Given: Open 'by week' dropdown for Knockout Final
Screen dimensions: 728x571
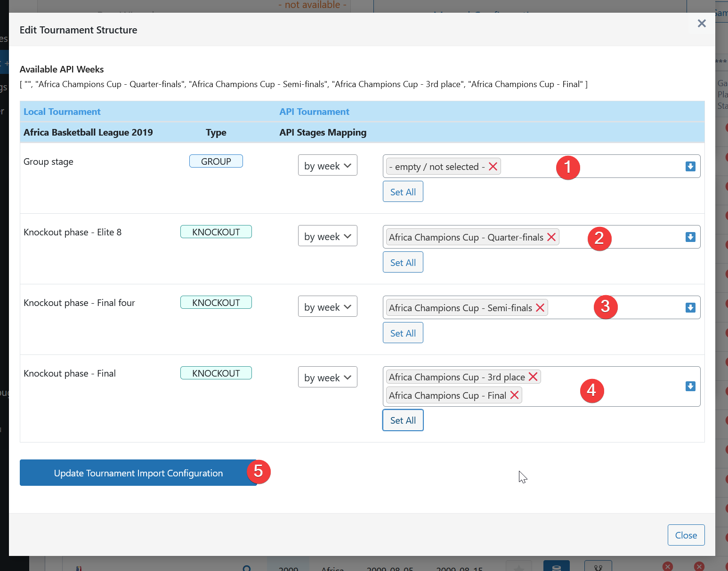Looking at the screenshot, I should pos(328,377).
